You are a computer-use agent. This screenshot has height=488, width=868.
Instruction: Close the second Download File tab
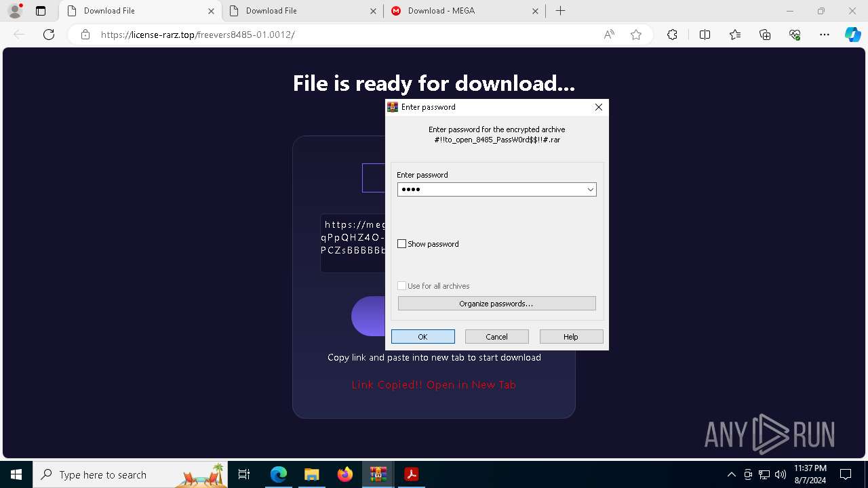(373, 11)
